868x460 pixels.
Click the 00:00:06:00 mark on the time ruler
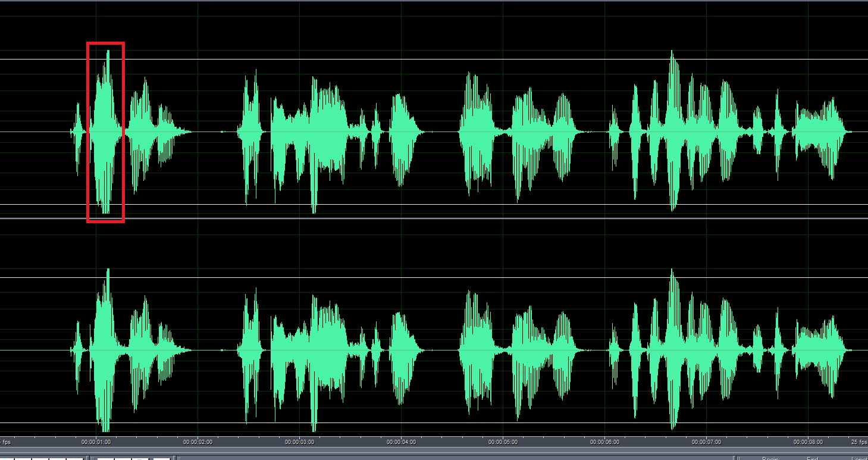coord(604,442)
